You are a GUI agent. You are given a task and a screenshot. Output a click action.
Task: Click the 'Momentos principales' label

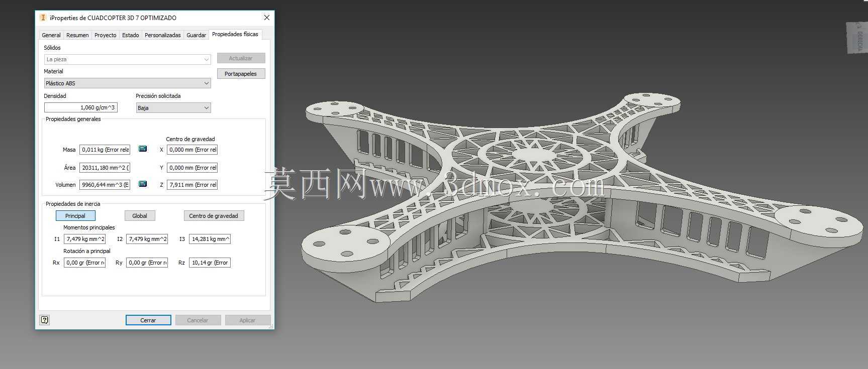89,227
